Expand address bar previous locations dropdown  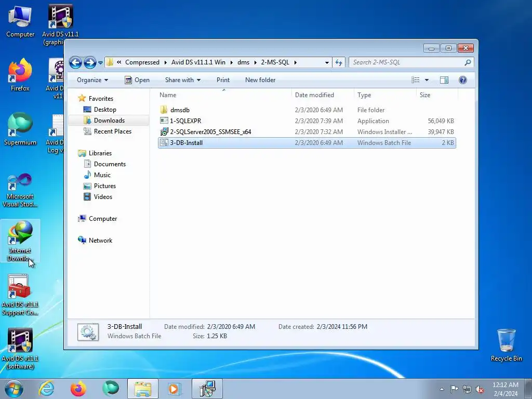(327, 63)
